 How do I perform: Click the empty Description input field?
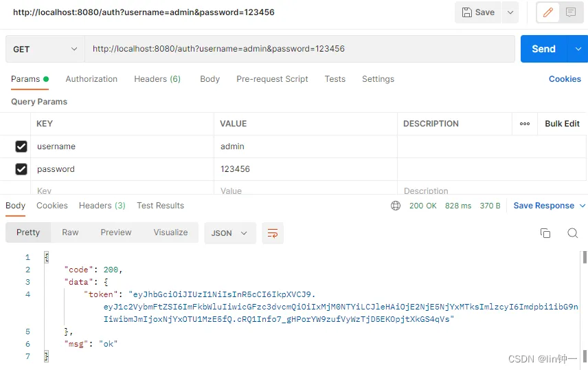[492, 188]
